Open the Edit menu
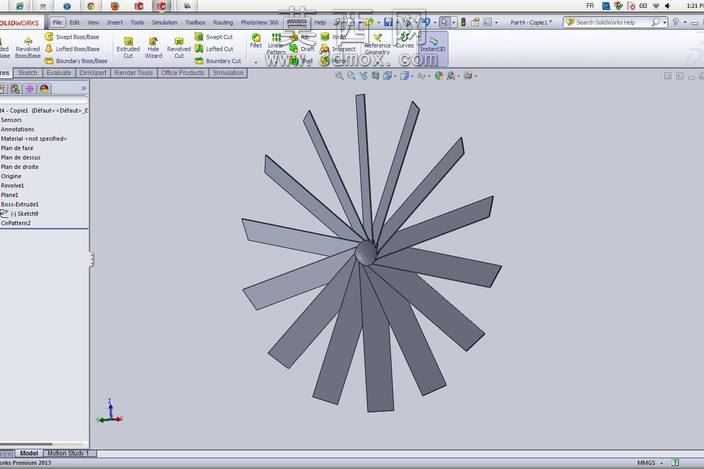This screenshot has height=469, width=704. (x=75, y=22)
